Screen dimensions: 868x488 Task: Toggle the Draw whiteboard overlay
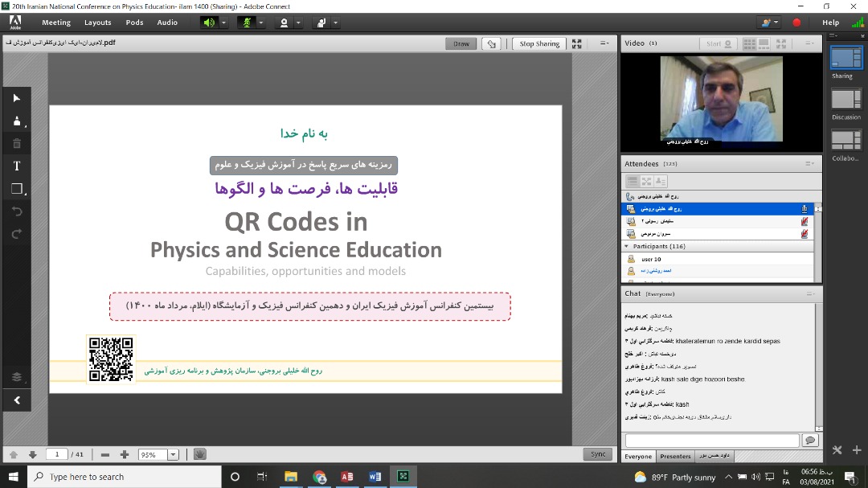pos(461,44)
